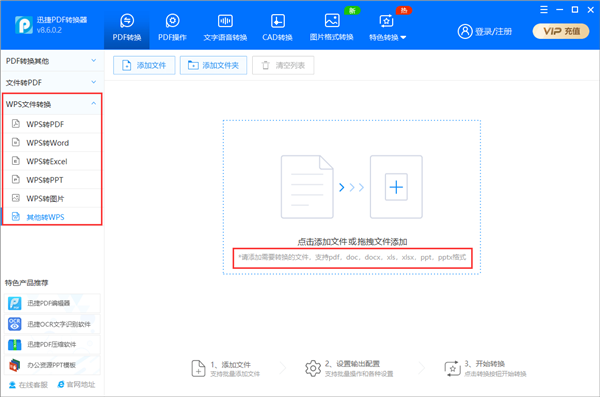
Task: Open 迅捷OCR文字识别软件 product recommendation
Action: [52, 324]
